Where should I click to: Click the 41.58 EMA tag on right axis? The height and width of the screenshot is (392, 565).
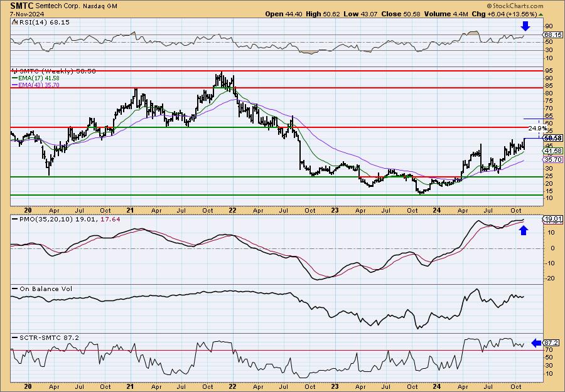pos(554,151)
